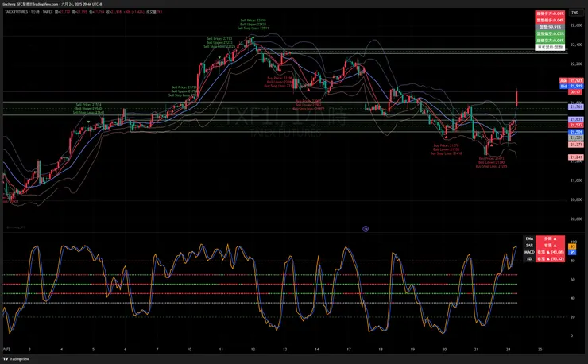Click the white bottom cell of the percent table
This screenshot has width=588, height=364.
pos(550,48)
